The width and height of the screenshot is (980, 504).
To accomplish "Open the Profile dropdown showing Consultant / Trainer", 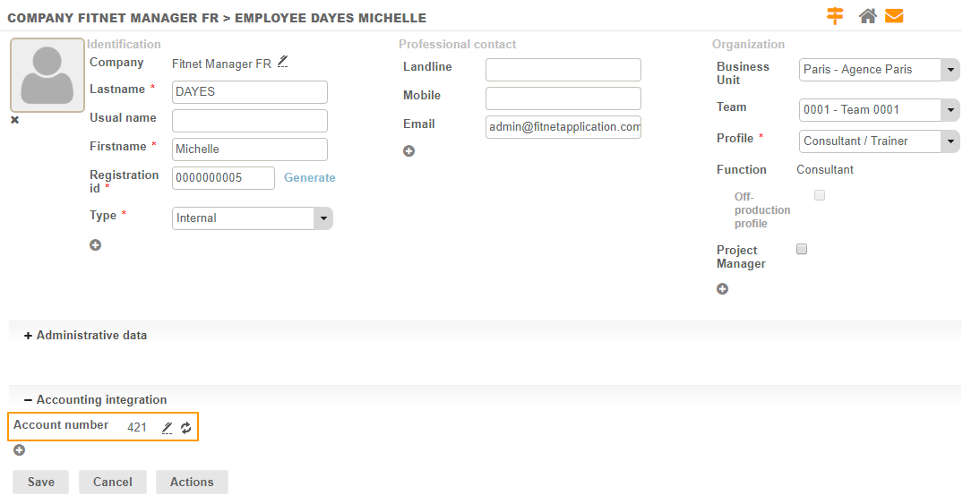I will (878, 141).
